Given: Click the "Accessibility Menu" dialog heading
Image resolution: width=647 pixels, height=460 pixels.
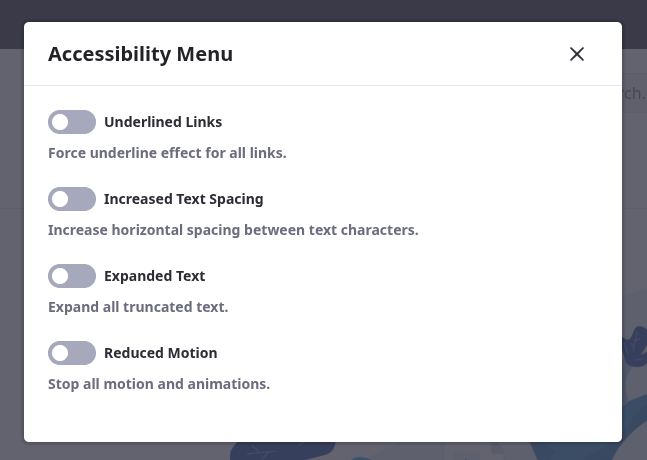Looking at the screenshot, I should (140, 54).
